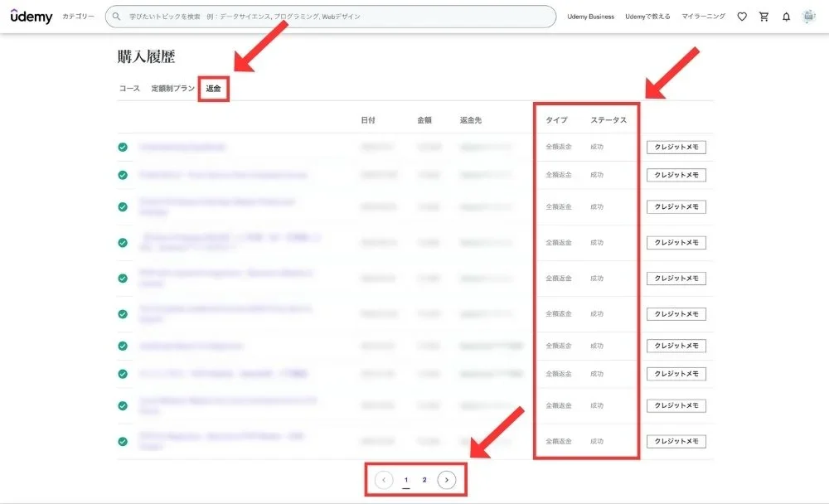The image size is (829, 504).
Task: Click the Udemy logo
Action: click(32, 17)
